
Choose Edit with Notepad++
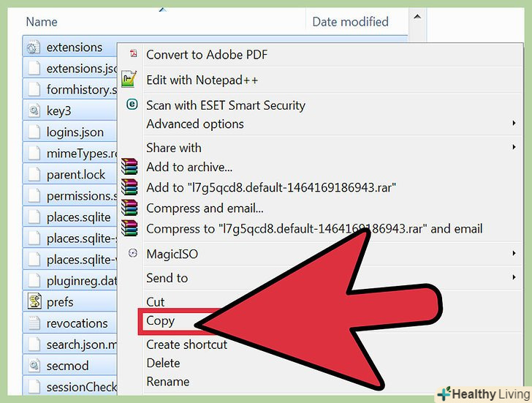pyautogui.click(x=202, y=80)
